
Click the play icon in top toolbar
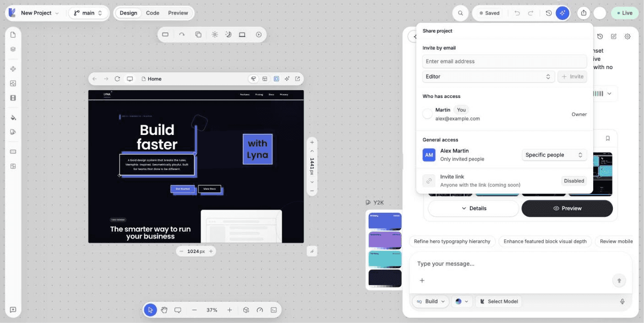pos(259,34)
